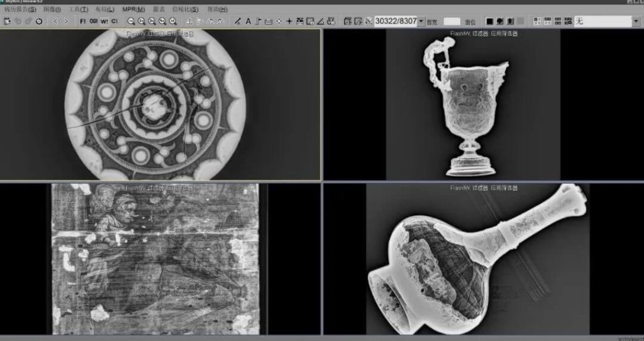The image size is (644, 341).
Task: Go to next image with right arrow
Action: pos(65,21)
